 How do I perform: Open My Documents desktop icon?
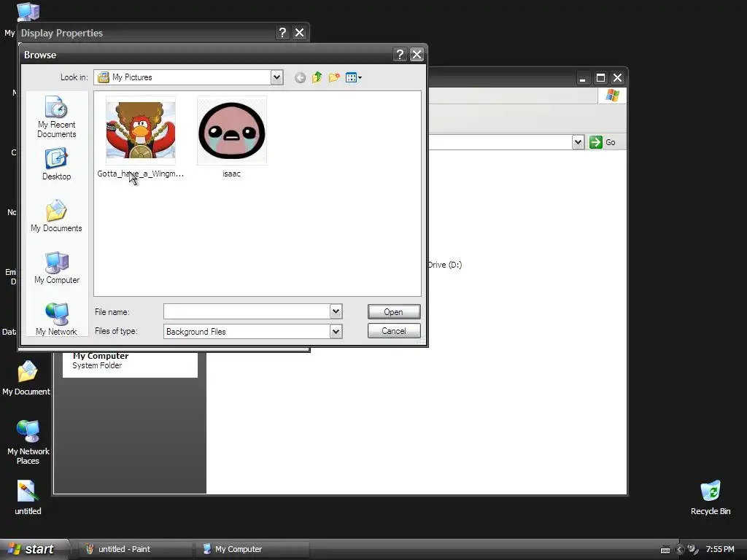click(27, 378)
